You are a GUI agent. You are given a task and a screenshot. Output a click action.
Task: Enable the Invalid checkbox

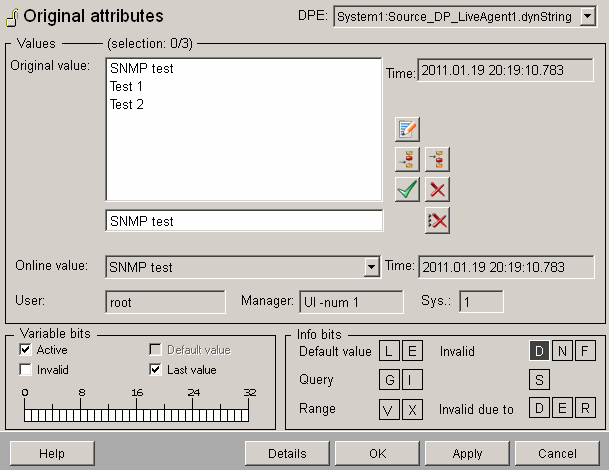click(x=25, y=370)
